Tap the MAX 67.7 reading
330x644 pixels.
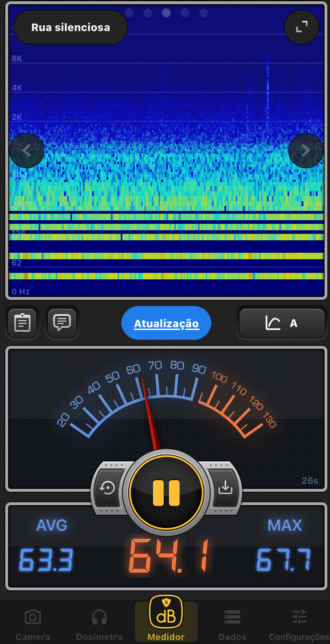coord(284,551)
